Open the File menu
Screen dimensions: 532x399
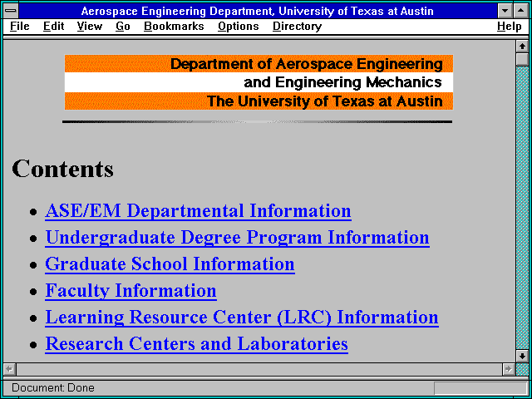point(20,26)
